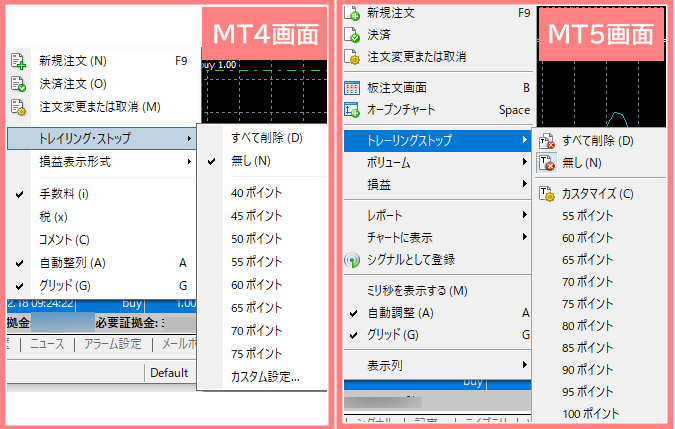The height and width of the screenshot is (429, 675).
Task: Expand ボリューム submenu arrow in MT5
Action: (x=524, y=162)
